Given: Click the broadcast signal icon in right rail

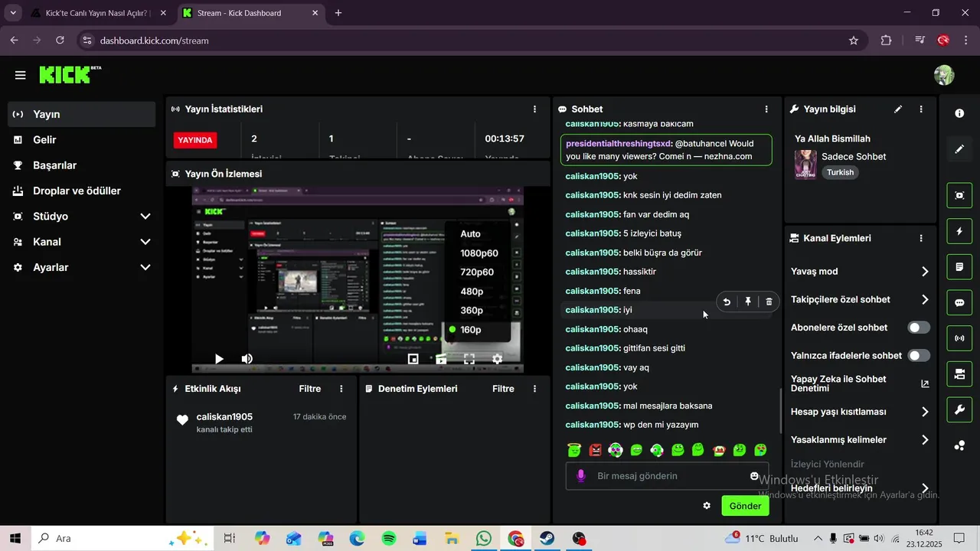Looking at the screenshot, I should pos(959,338).
